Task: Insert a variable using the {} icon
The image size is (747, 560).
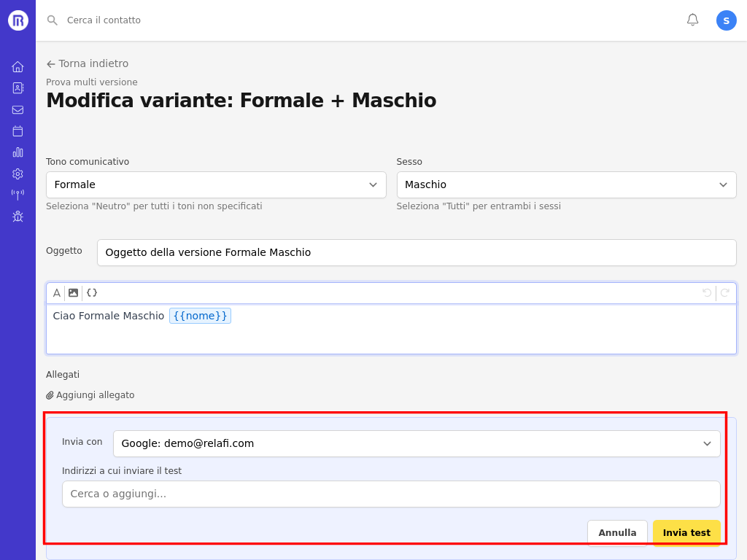Action: (x=91, y=292)
